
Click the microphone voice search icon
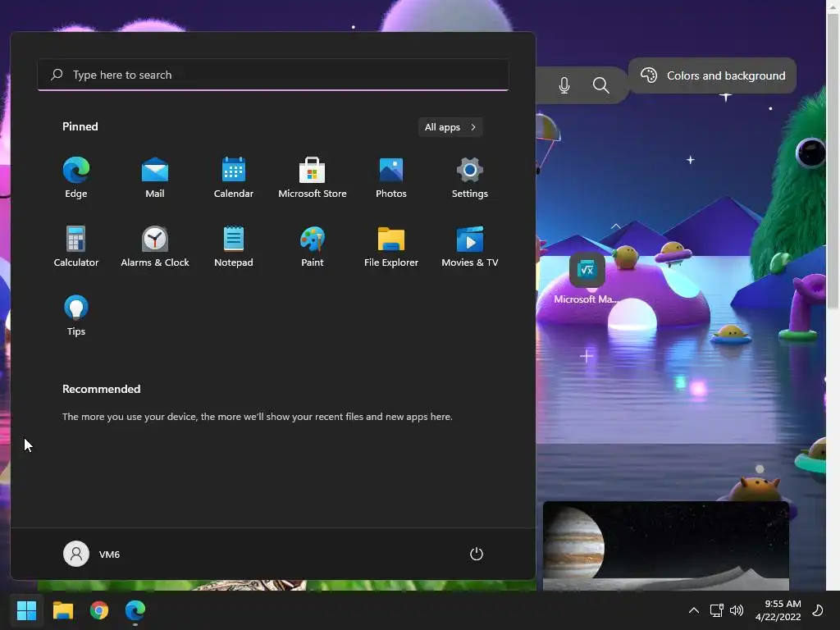coord(564,85)
